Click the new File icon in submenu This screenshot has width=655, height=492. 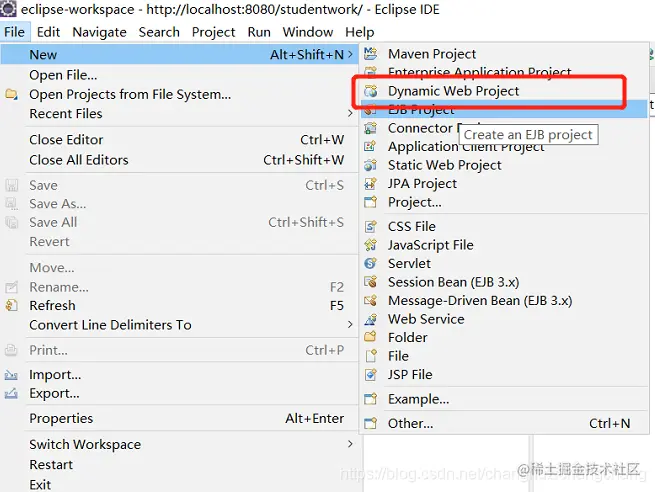pyautogui.click(x=371, y=356)
